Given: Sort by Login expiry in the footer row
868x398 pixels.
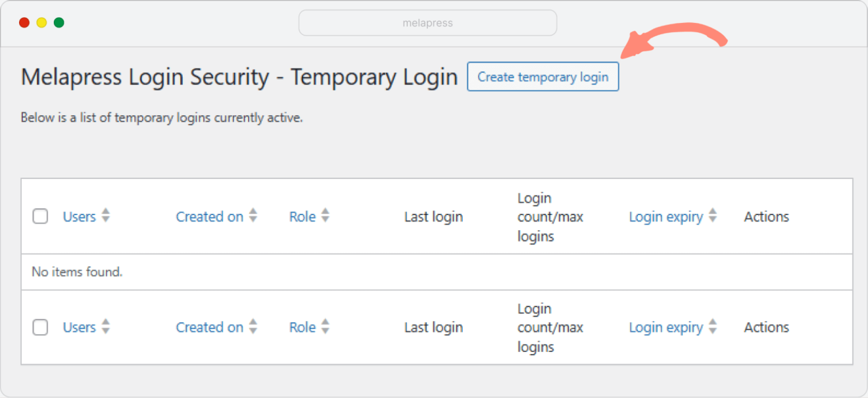Looking at the screenshot, I should tap(666, 327).
